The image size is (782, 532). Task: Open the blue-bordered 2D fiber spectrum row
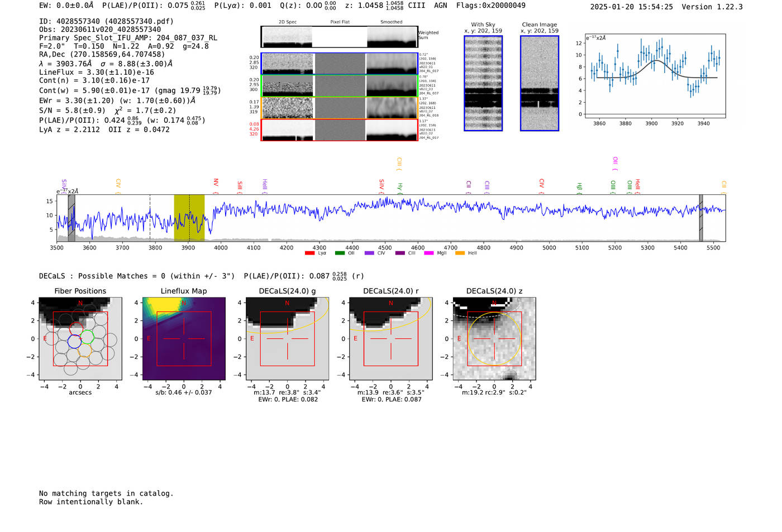pyautogui.click(x=339, y=64)
